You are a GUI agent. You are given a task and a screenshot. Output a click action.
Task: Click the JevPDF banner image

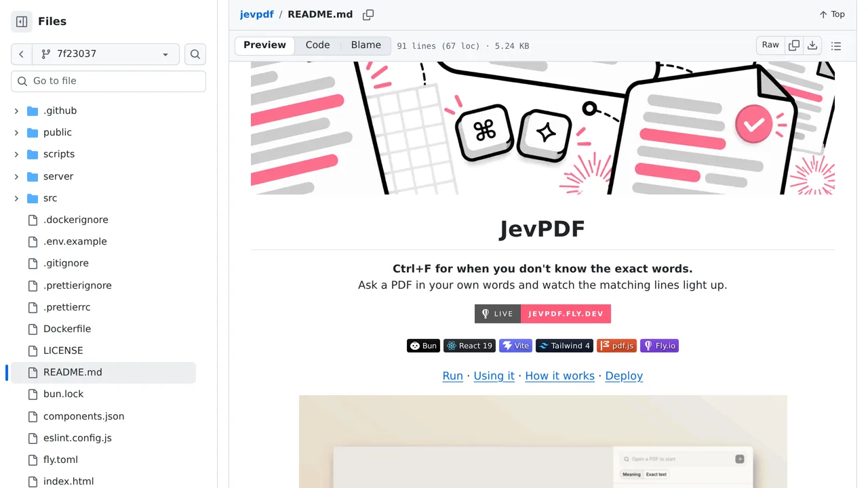point(542,128)
